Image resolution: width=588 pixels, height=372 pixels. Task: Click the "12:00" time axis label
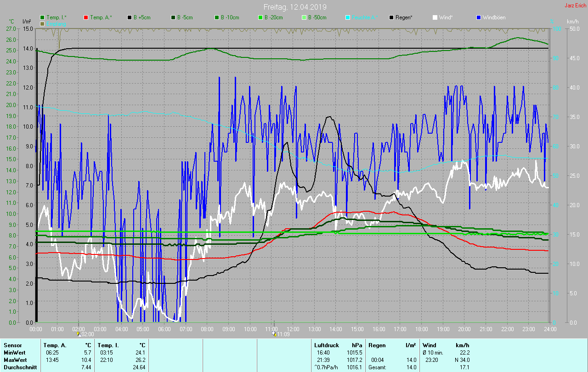point(293,329)
